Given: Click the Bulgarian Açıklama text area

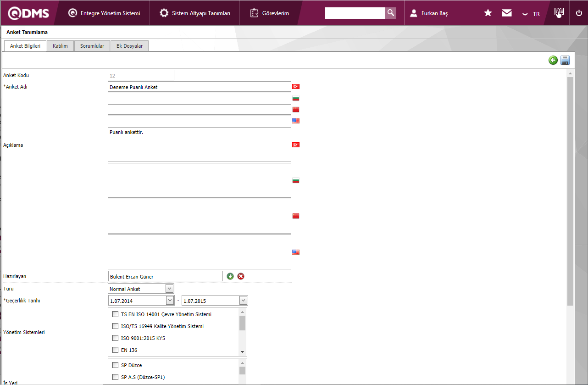Looking at the screenshot, I should point(200,180).
